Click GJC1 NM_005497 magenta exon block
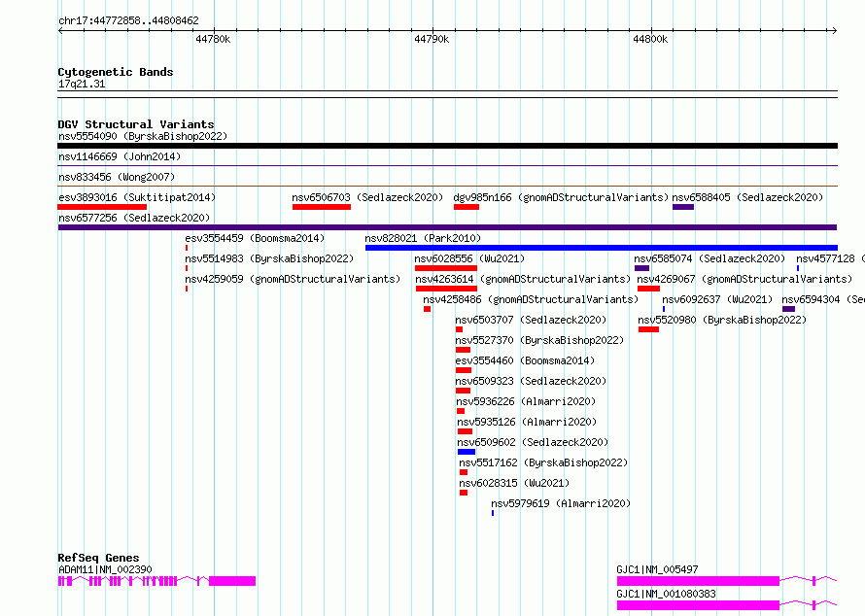The height and width of the screenshot is (616, 865). click(698, 581)
